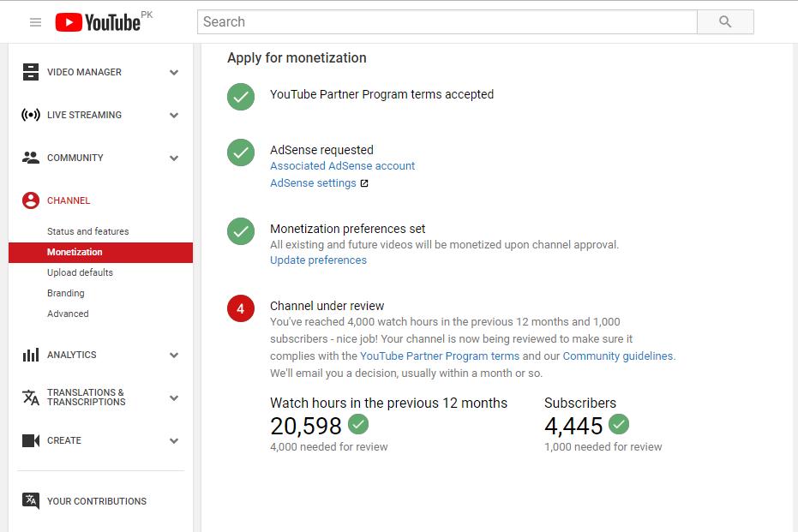Click checkmark beside Partner Program terms accepted
This screenshot has height=532, width=798.
(x=241, y=97)
